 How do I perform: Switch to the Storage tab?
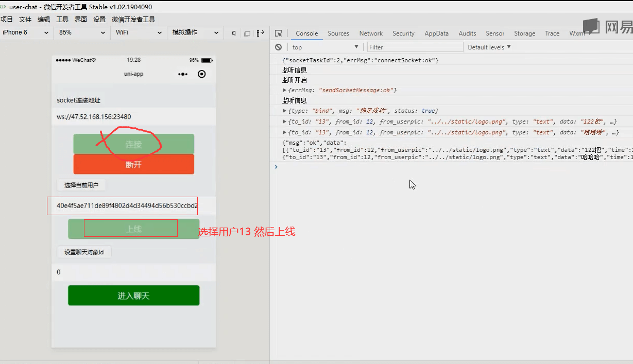tap(524, 33)
